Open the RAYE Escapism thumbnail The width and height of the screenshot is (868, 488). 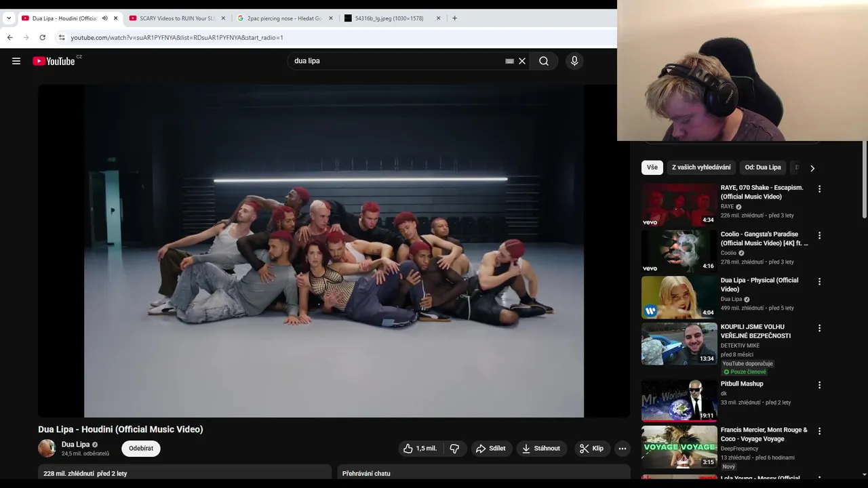[x=679, y=205]
